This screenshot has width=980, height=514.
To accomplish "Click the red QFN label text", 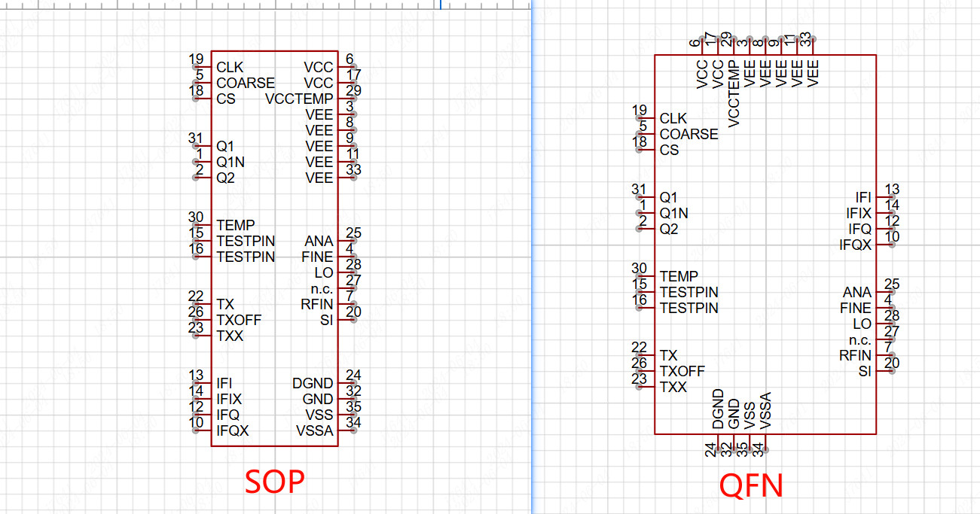I will tap(751, 485).
